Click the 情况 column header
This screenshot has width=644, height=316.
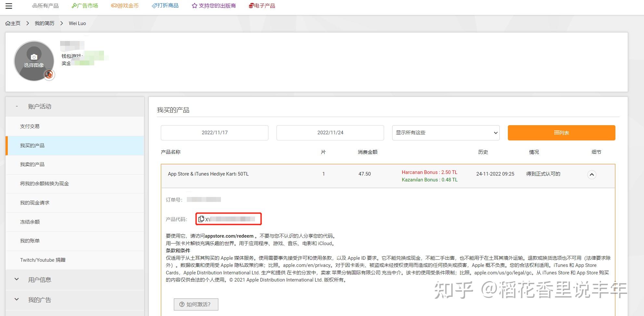[534, 152]
